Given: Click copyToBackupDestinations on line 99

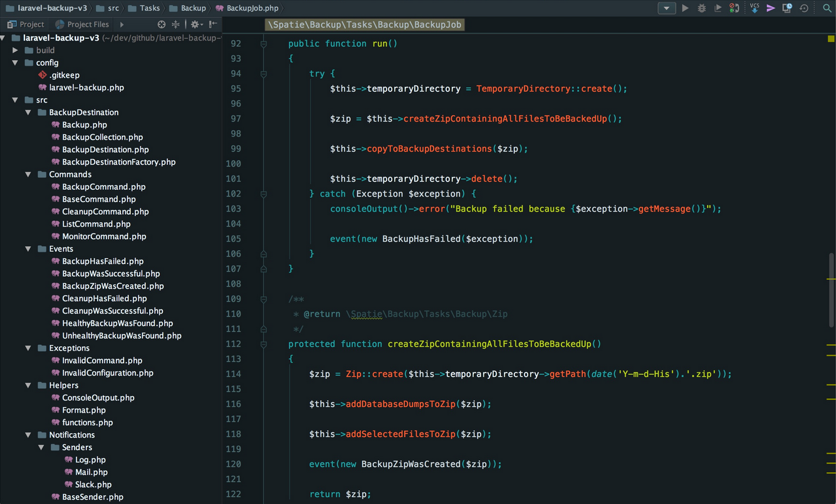Looking at the screenshot, I should click(429, 148).
